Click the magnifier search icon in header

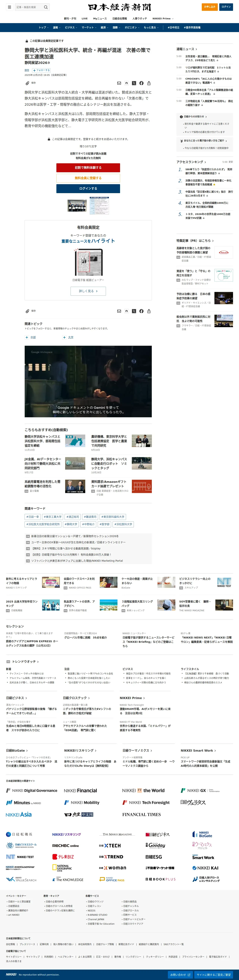pyautogui.click(x=46, y=7)
